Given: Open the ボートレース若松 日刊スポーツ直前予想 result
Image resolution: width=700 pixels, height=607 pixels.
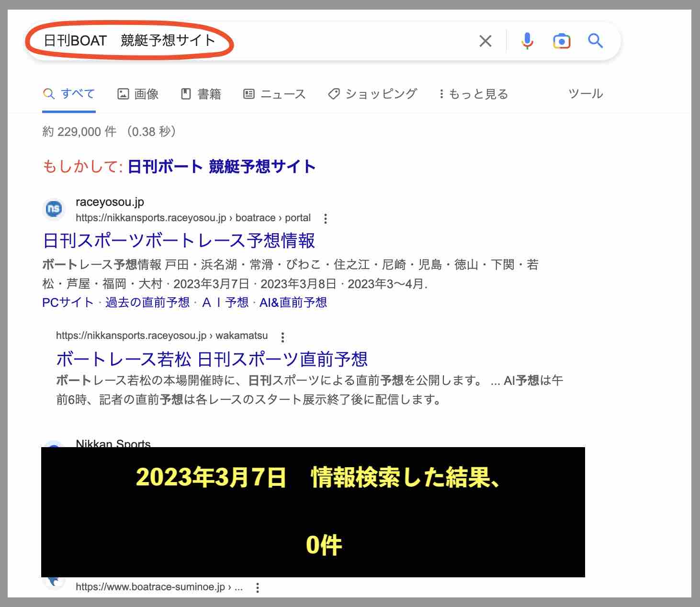Looking at the screenshot, I should (x=212, y=358).
